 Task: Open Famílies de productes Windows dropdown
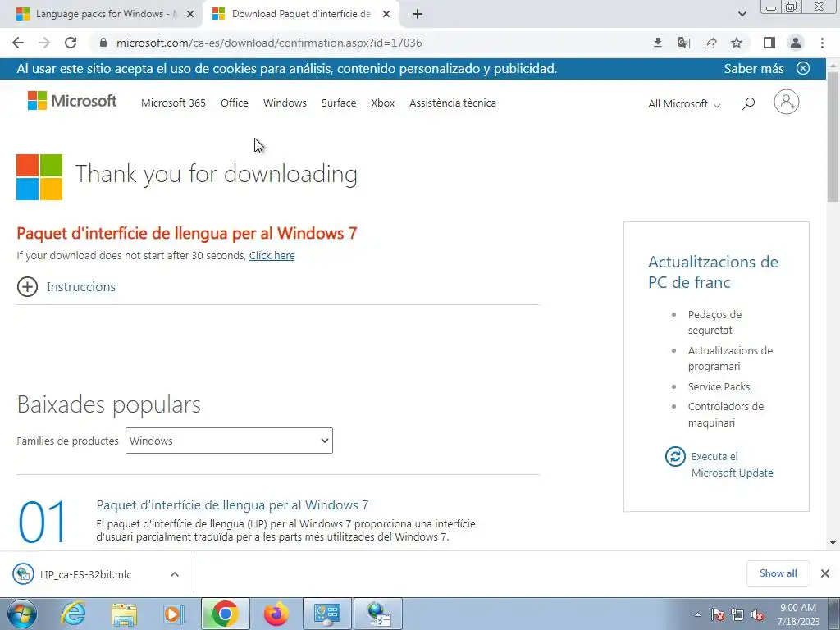pyautogui.click(x=229, y=441)
